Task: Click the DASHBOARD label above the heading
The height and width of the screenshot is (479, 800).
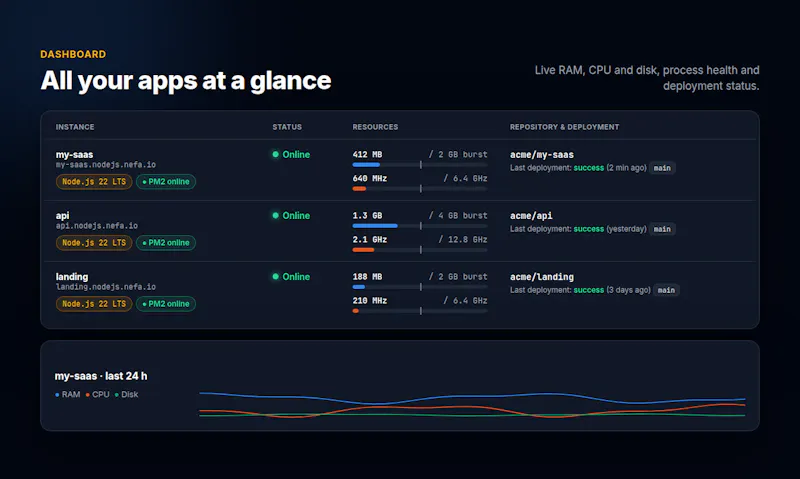Action: (x=73, y=54)
